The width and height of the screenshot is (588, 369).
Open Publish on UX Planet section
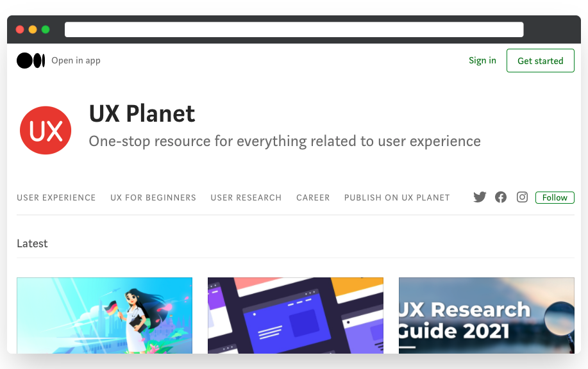pos(397,198)
